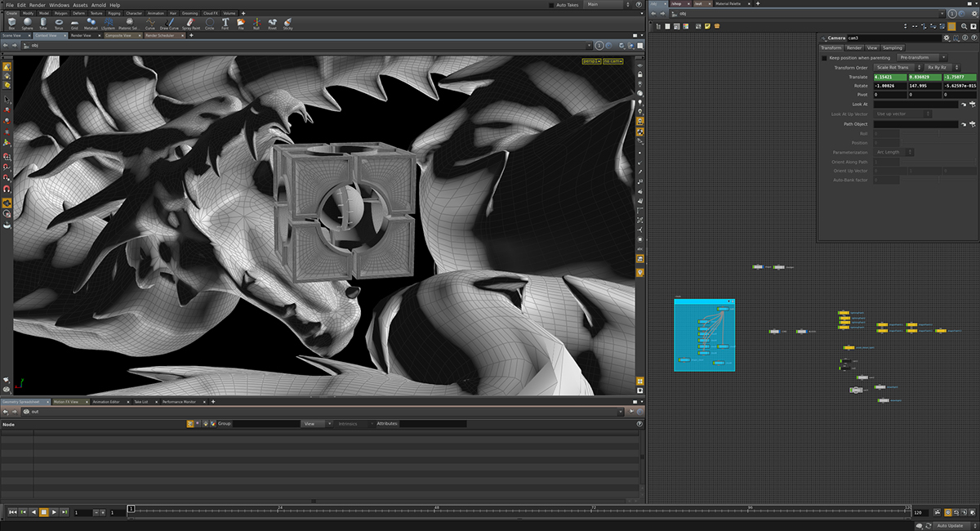980x531 pixels.
Task: Toggle pin on network pane path bar
Action: coord(951,13)
